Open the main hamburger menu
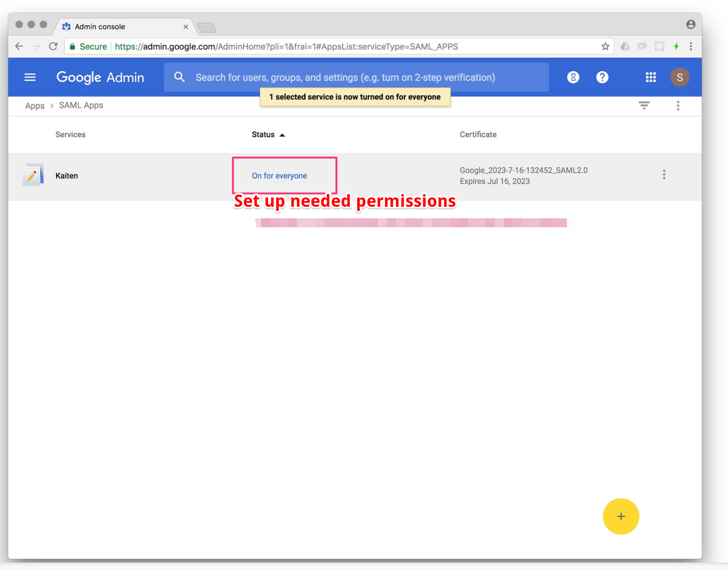728x569 pixels. pos(30,77)
